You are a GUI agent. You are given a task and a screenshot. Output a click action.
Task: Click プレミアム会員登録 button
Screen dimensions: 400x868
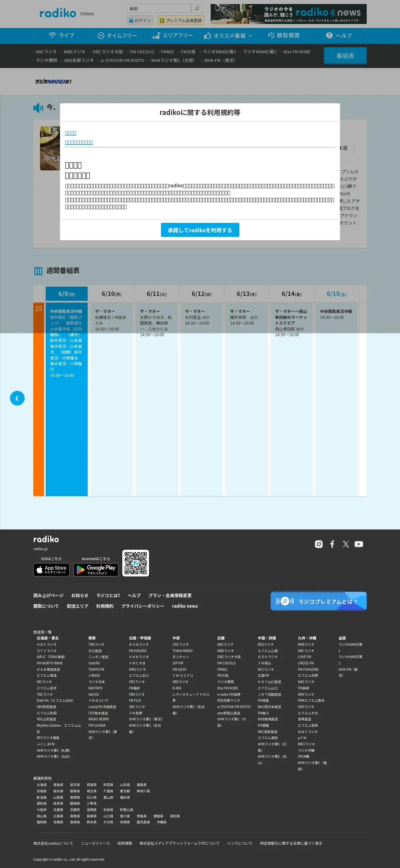pos(180,20)
